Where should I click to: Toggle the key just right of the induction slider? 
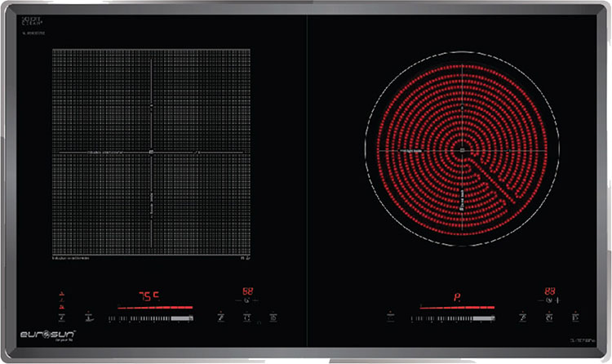coord(220,317)
